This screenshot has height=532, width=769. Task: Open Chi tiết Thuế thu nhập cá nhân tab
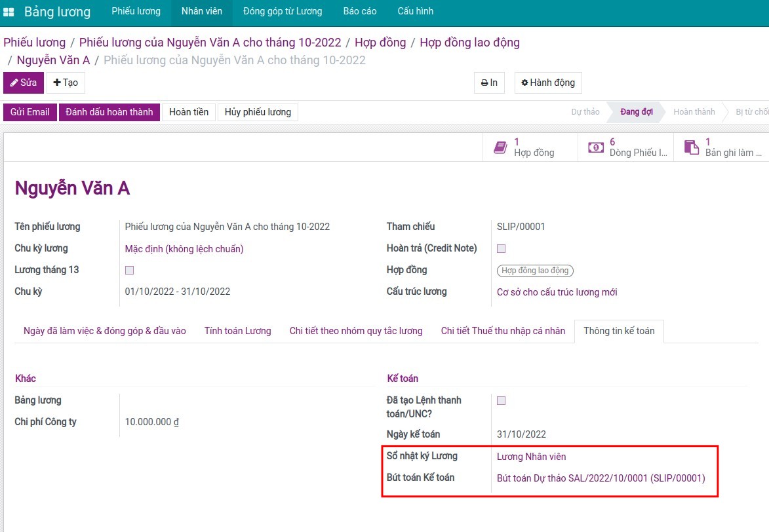(503, 331)
